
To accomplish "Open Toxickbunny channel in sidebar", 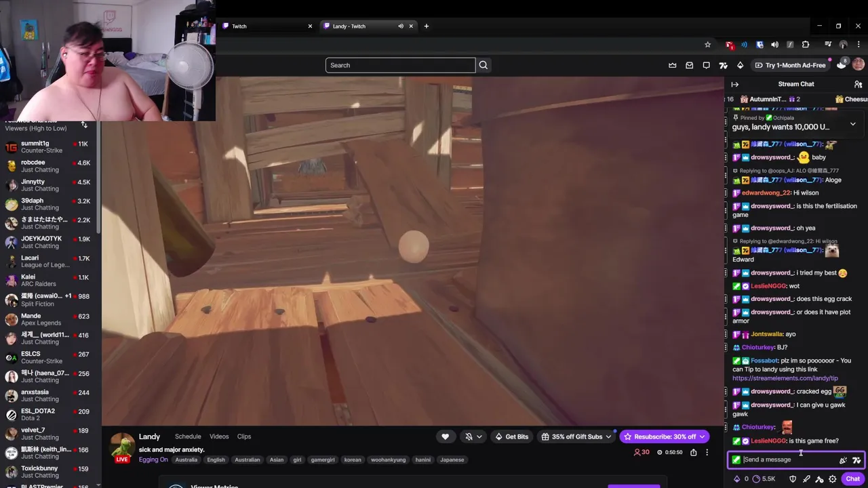I will (x=51, y=472).
